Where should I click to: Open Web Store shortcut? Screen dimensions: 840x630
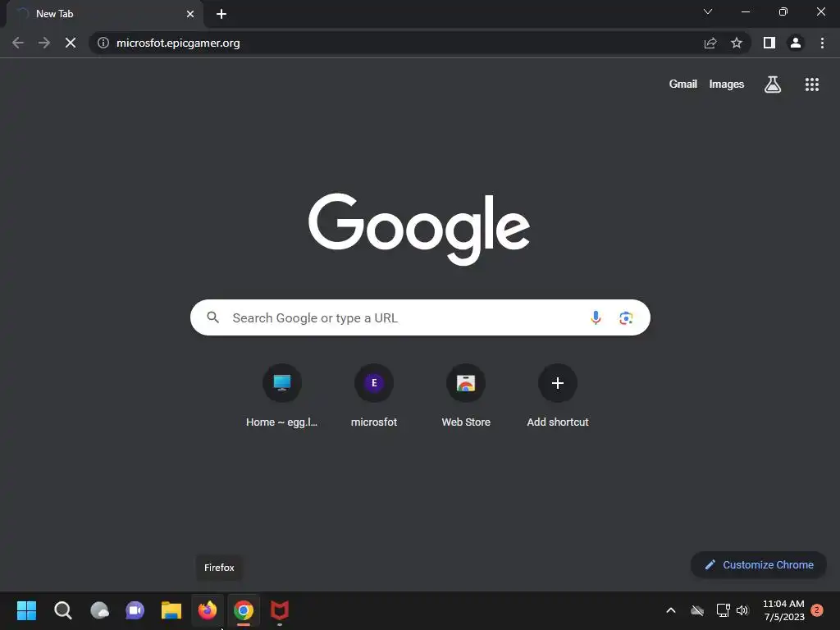(x=466, y=397)
